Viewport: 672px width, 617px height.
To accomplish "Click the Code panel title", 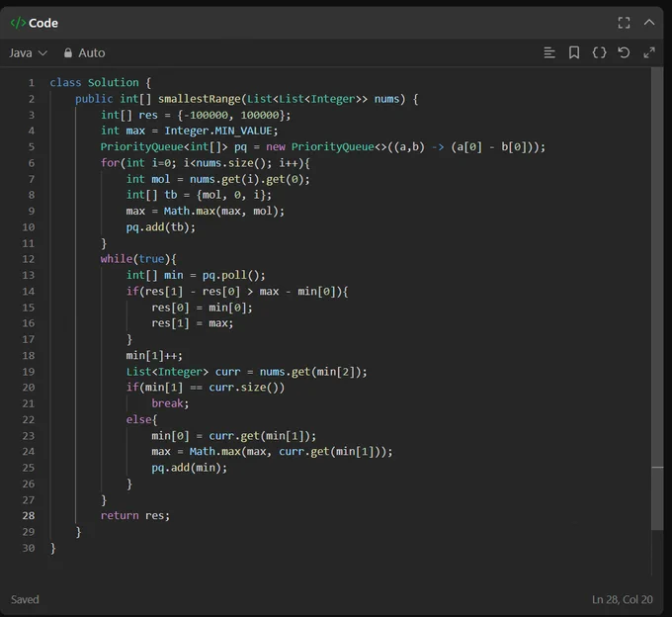I will (43, 23).
